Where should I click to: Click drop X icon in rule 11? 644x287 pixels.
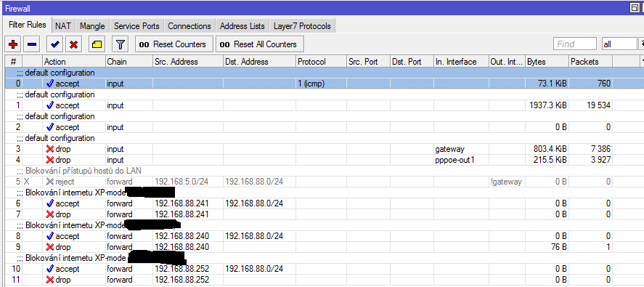pos(49,280)
